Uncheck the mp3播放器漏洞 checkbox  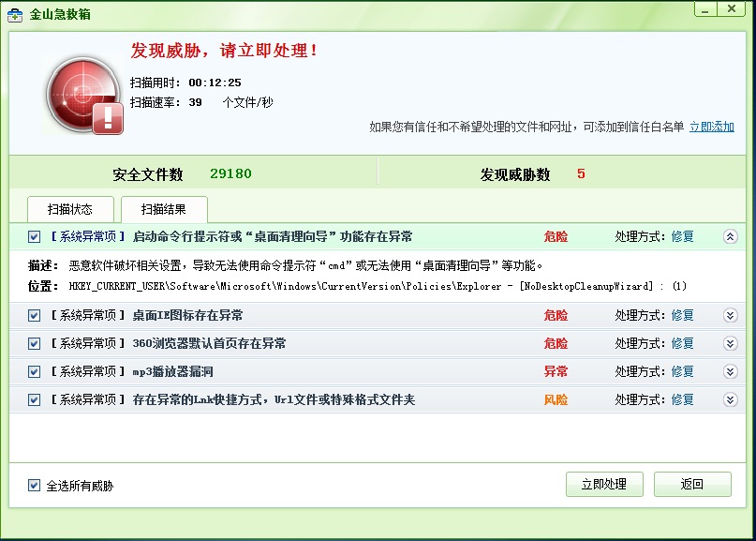(35, 371)
